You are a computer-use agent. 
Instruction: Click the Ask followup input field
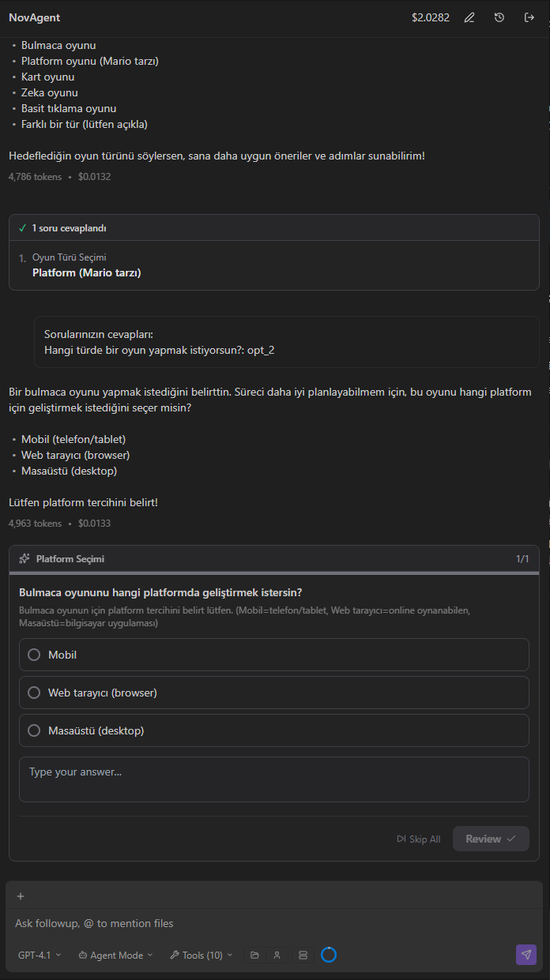coord(274,923)
